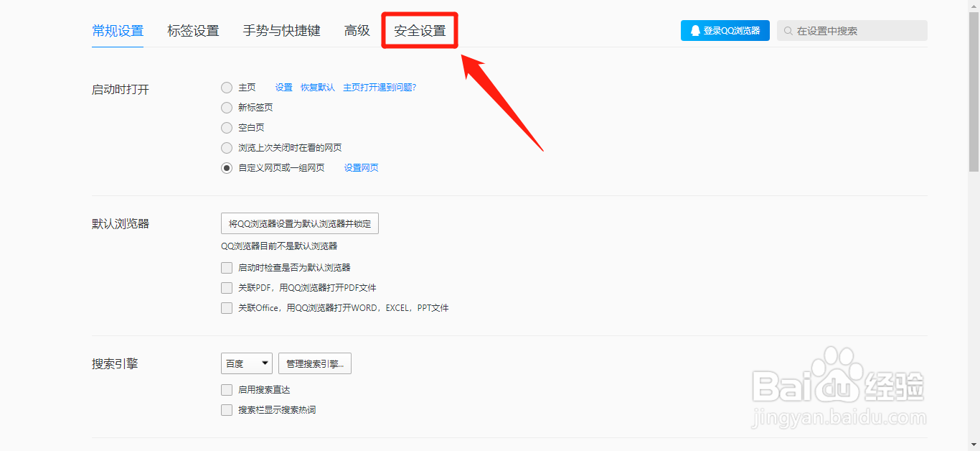Click the vertical scrollbar thumb

pos(974,92)
